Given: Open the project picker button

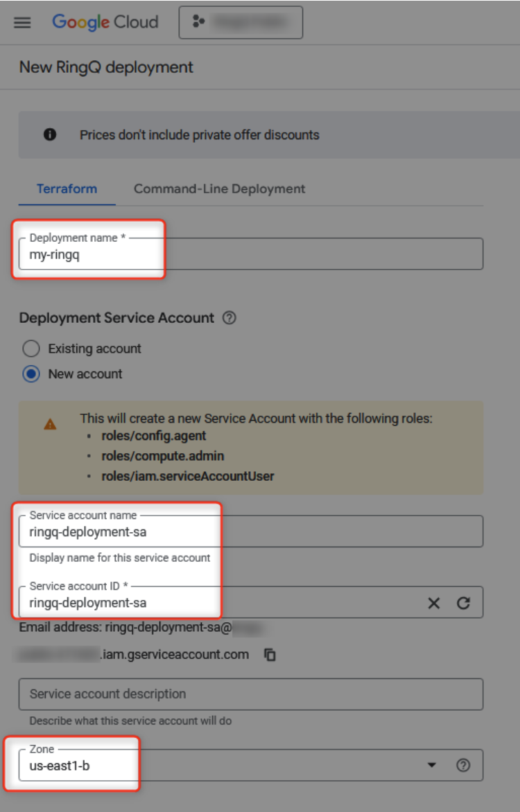Looking at the screenshot, I should (241, 22).
